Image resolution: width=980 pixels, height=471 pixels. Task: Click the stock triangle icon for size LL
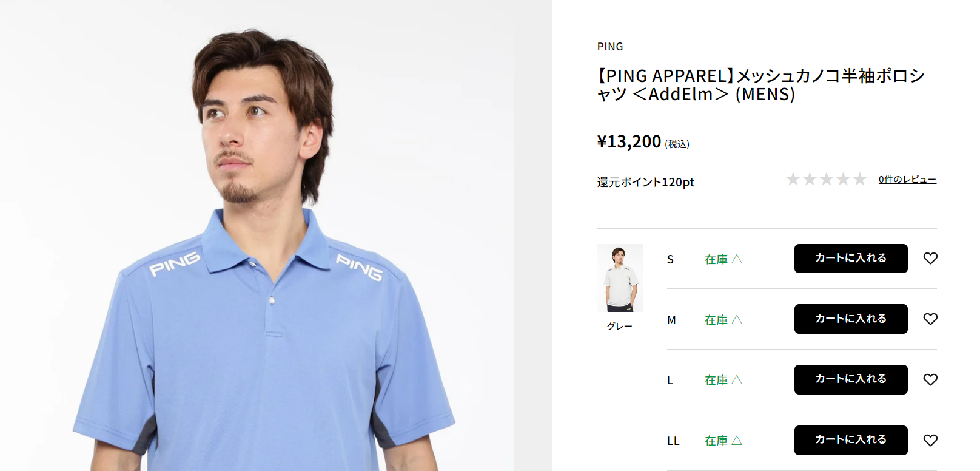point(737,441)
